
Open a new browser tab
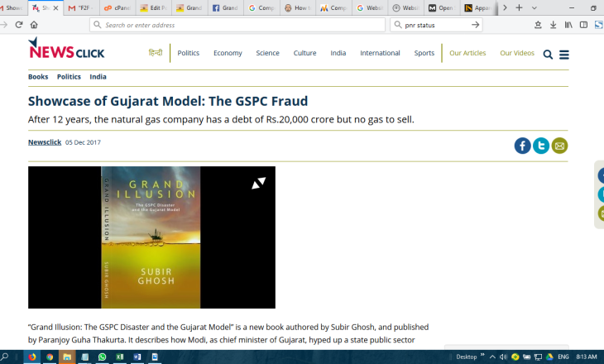pos(519,7)
